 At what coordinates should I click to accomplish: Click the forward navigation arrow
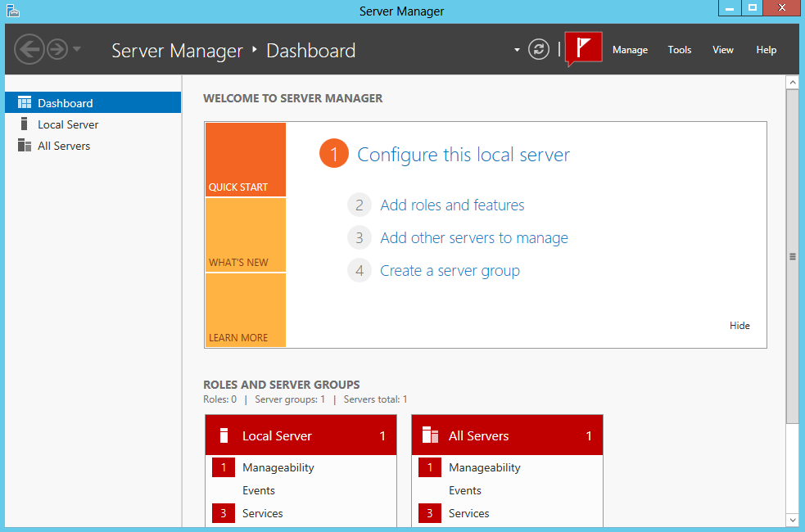pos(57,49)
